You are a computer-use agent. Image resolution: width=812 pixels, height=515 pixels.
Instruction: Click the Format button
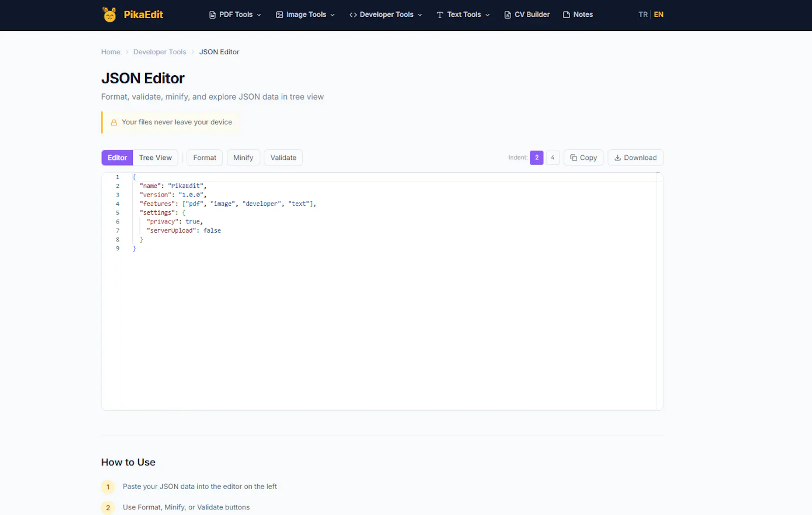click(x=205, y=157)
